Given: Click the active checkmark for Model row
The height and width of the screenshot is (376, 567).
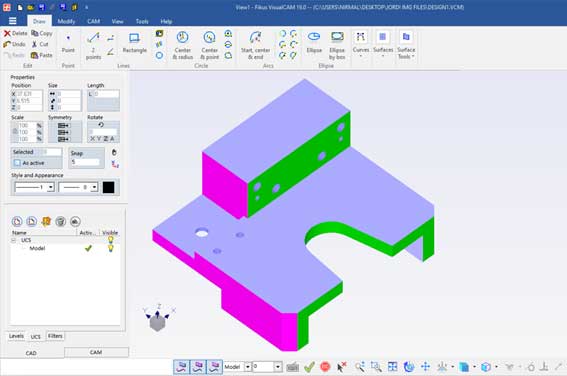Looking at the screenshot, I should (88, 248).
